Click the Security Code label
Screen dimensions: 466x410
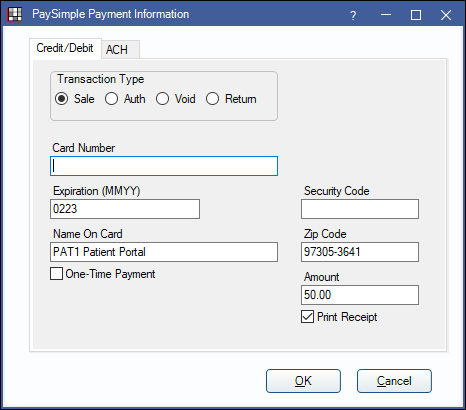click(337, 191)
